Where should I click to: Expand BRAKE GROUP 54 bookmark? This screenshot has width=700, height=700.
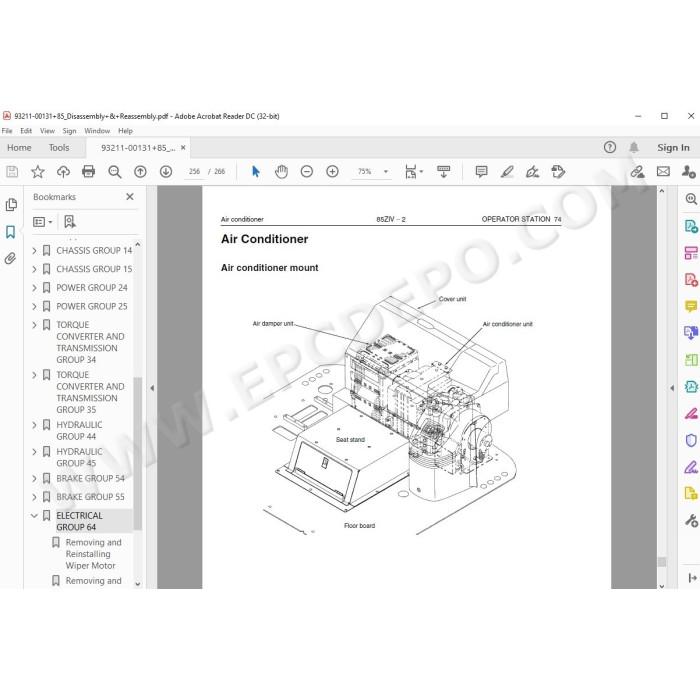(34, 479)
